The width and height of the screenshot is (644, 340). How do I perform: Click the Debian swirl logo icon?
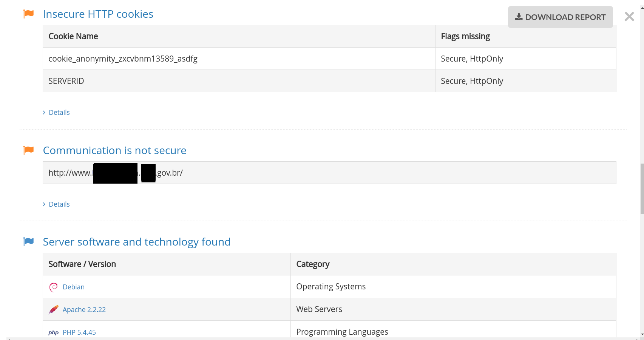click(54, 287)
